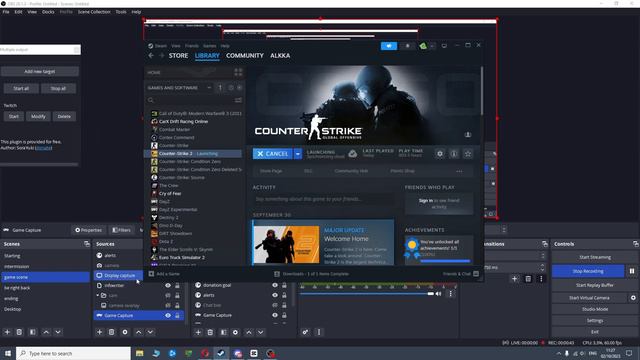Open the OBS File menu
Screen dimensions: 640x360
click(6, 12)
